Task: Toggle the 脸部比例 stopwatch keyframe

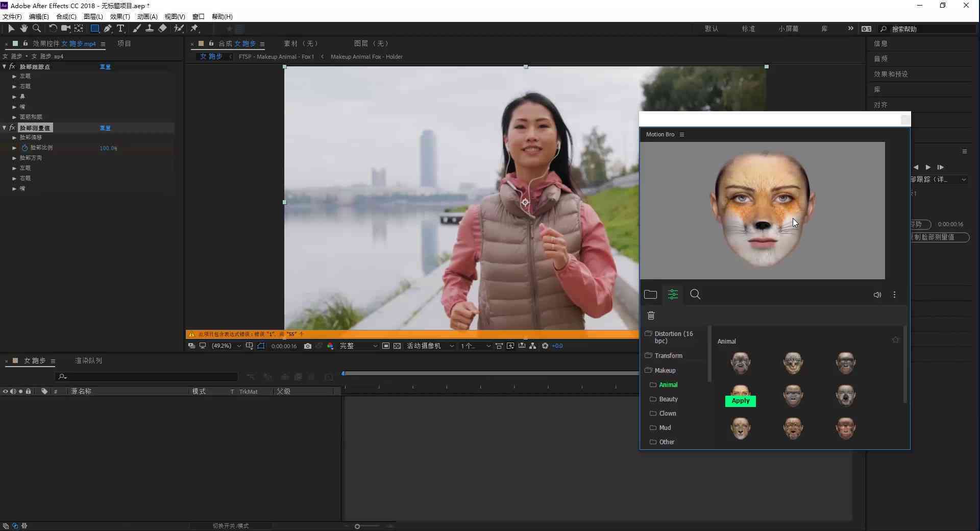Action: pos(24,148)
